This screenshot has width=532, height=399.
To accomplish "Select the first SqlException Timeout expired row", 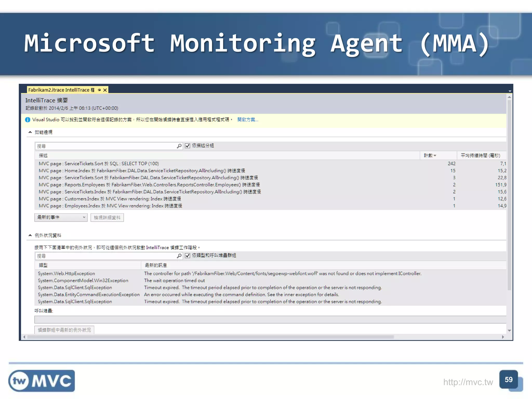I will (270, 288).
